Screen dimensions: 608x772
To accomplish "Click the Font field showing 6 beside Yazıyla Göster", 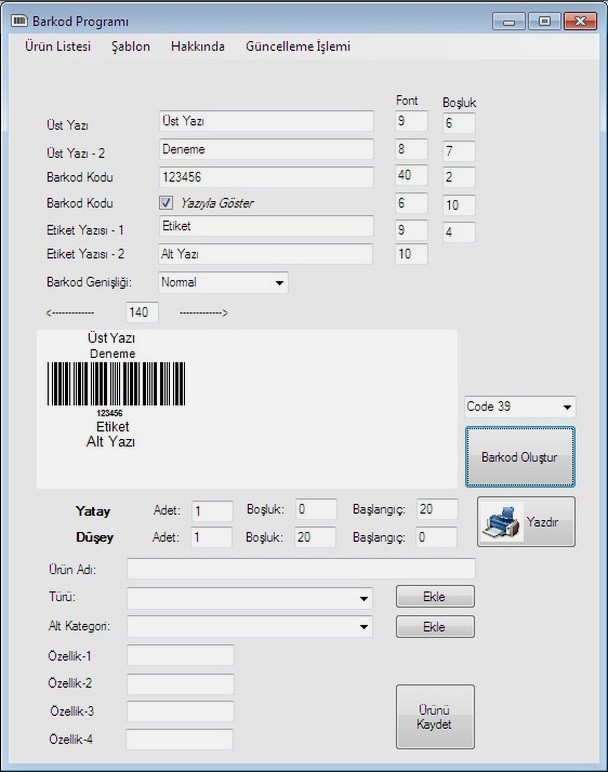I will tap(411, 203).
